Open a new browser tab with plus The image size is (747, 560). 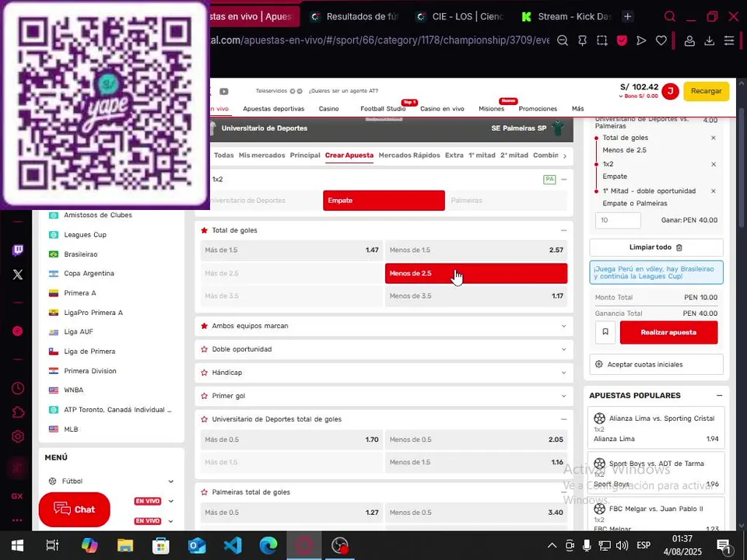(x=627, y=16)
